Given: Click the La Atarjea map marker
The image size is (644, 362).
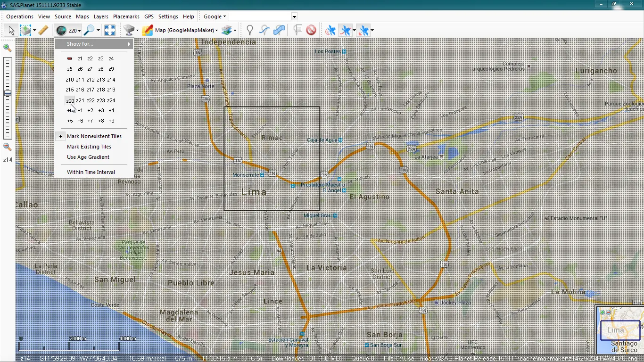Looking at the screenshot, I should 441,156.
